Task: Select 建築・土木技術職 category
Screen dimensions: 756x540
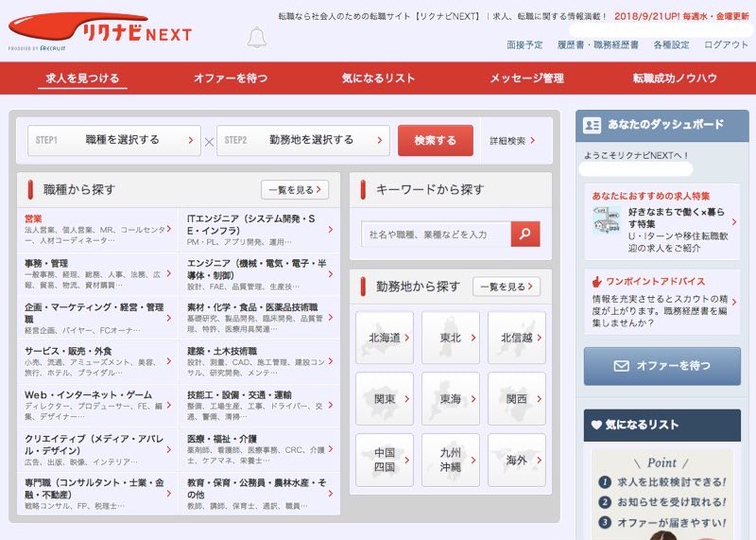Action: click(x=260, y=361)
